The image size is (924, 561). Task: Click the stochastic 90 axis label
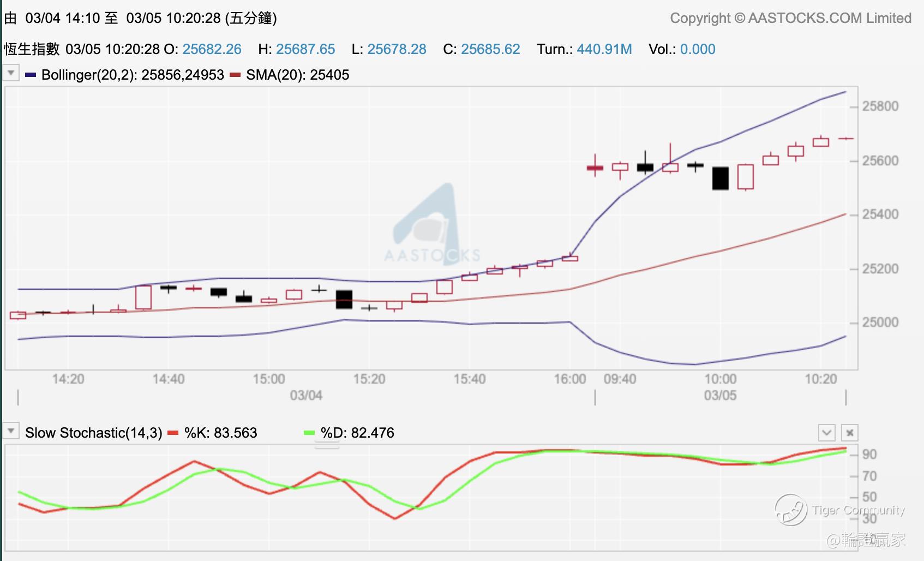[x=869, y=454]
